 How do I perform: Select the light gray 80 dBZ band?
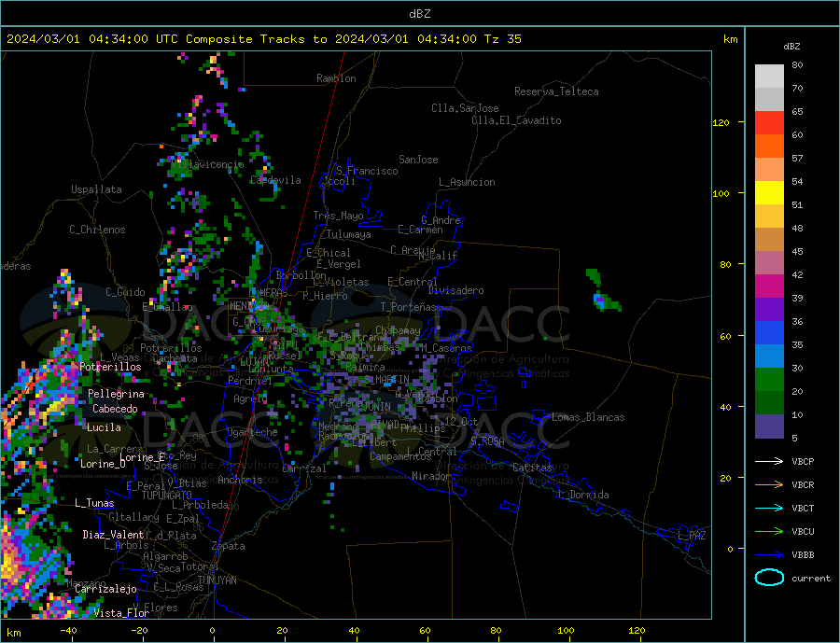click(769, 77)
